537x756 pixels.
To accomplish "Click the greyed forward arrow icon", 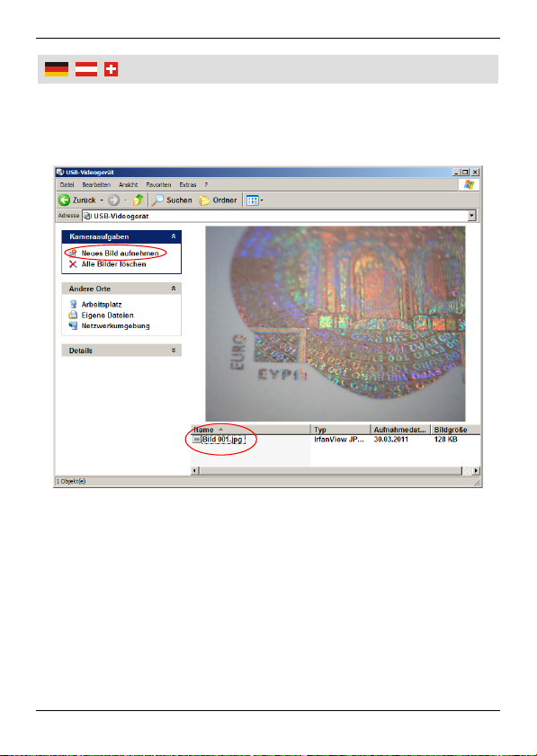I will [113, 200].
